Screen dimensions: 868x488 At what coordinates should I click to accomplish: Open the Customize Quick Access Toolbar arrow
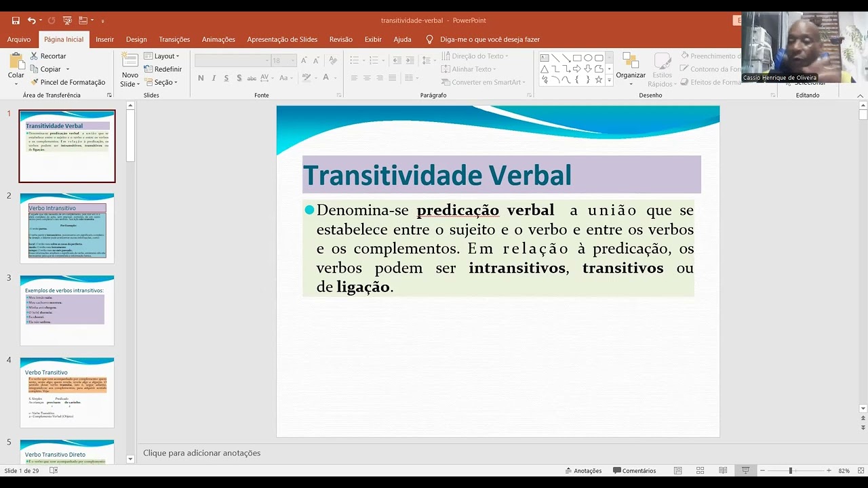tap(102, 21)
